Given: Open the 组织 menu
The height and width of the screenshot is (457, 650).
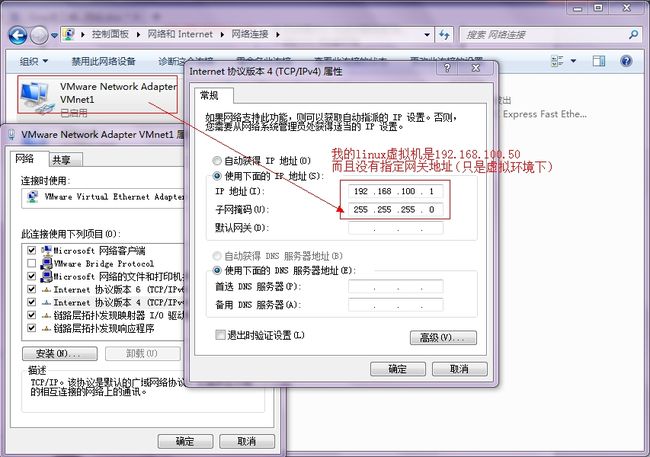Looking at the screenshot, I should click(34, 62).
